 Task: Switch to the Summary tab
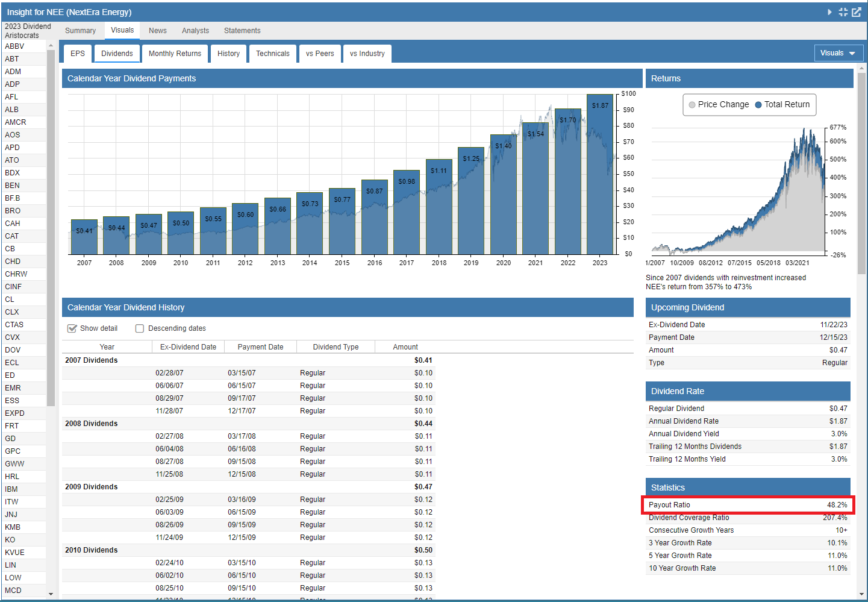(80, 31)
